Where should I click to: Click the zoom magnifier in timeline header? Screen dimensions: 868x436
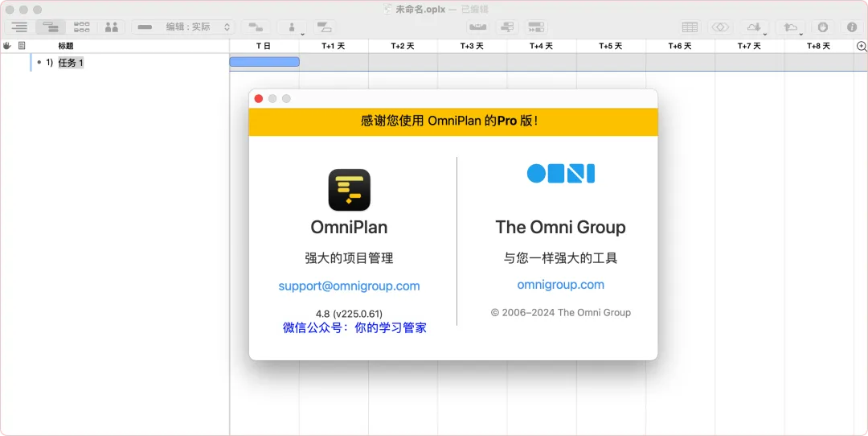tap(862, 46)
